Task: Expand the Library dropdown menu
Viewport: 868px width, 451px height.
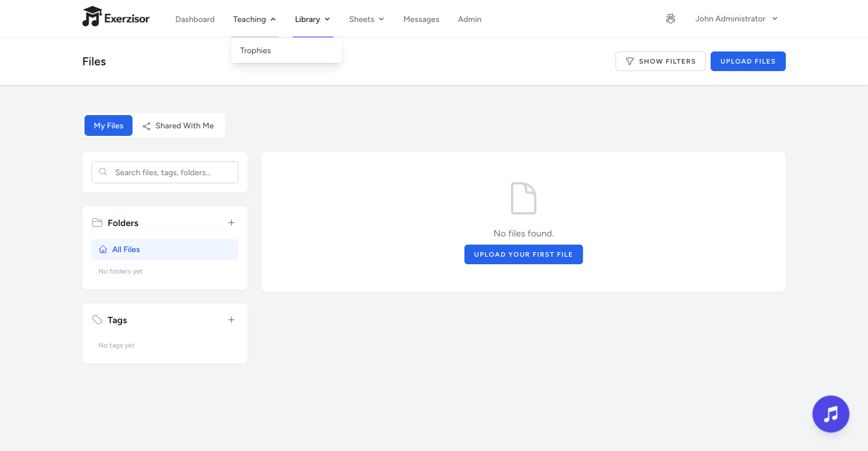Action: tap(312, 19)
